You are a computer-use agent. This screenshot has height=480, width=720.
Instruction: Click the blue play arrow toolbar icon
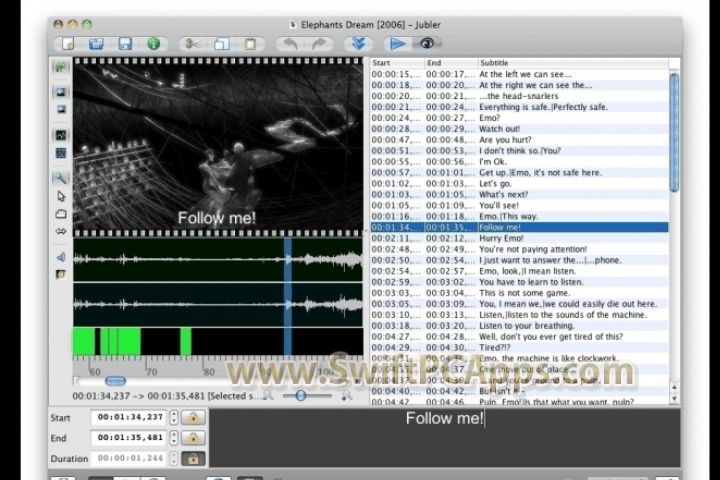(398, 44)
